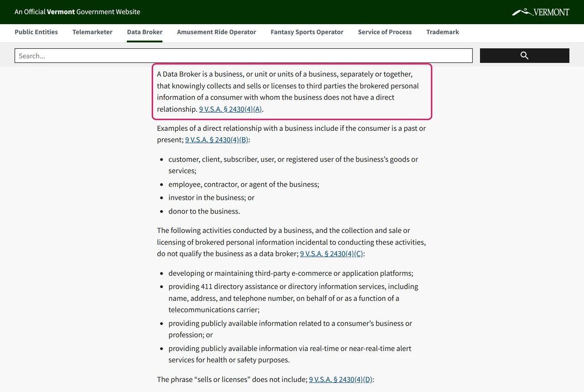Click bullet about third-party e-commerce platforms

[x=291, y=273]
